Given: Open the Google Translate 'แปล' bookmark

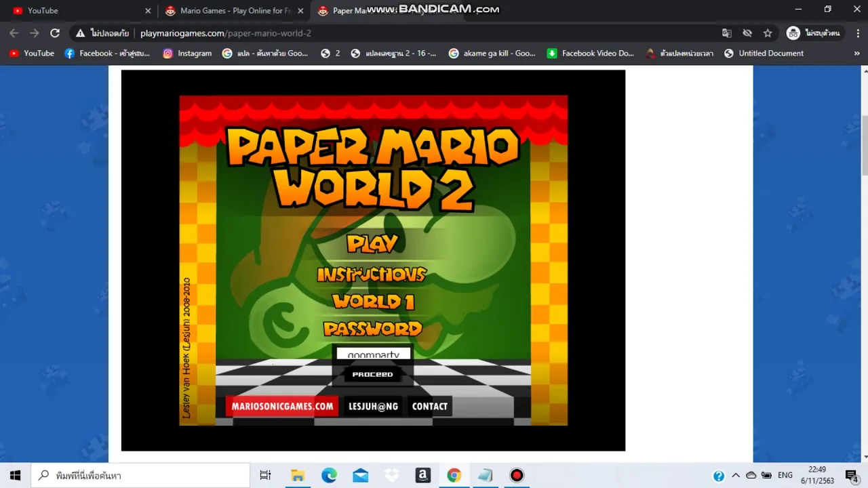Looking at the screenshot, I should (265, 53).
